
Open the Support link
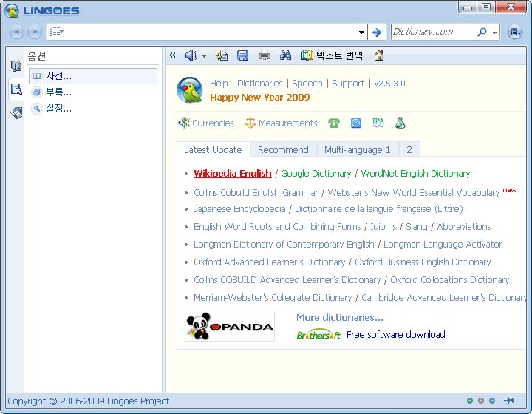tap(348, 83)
